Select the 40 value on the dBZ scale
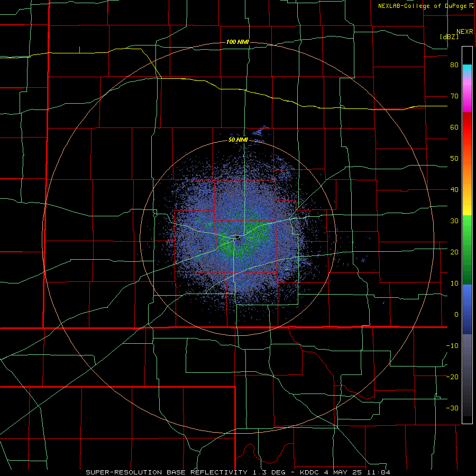Screen dimensions: 476x476 [x=454, y=190]
